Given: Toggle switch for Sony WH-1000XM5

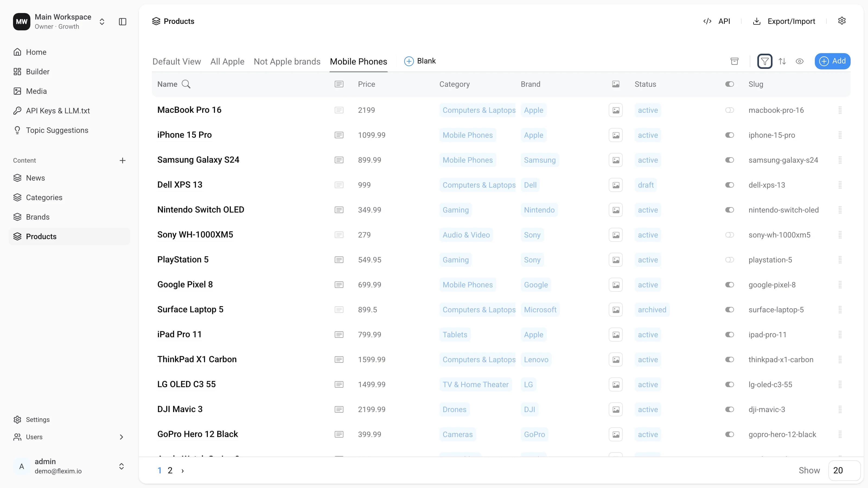Looking at the screenshot, I should coord(729,235).
